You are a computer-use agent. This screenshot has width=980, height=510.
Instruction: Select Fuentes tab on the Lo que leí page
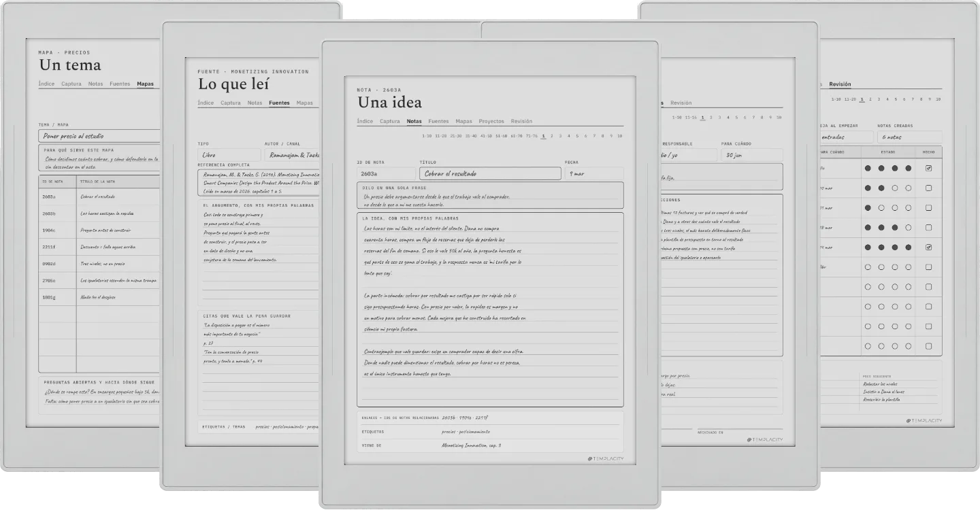coord(279,103)
